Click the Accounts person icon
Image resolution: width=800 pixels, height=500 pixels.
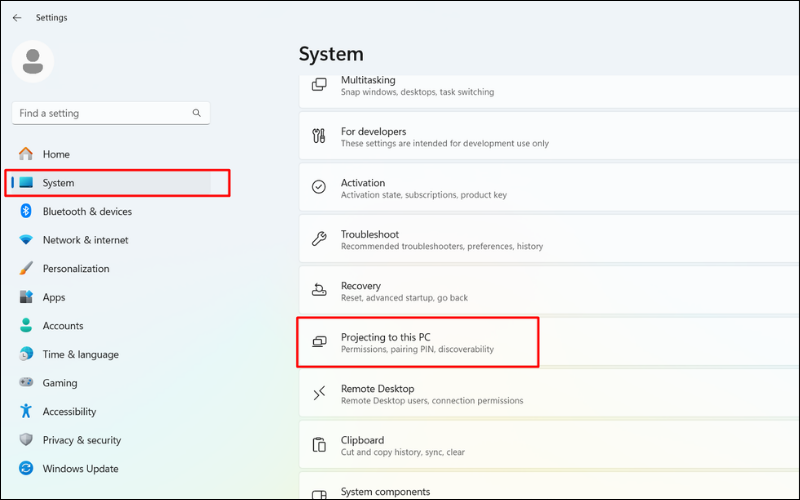click(26, 326)
